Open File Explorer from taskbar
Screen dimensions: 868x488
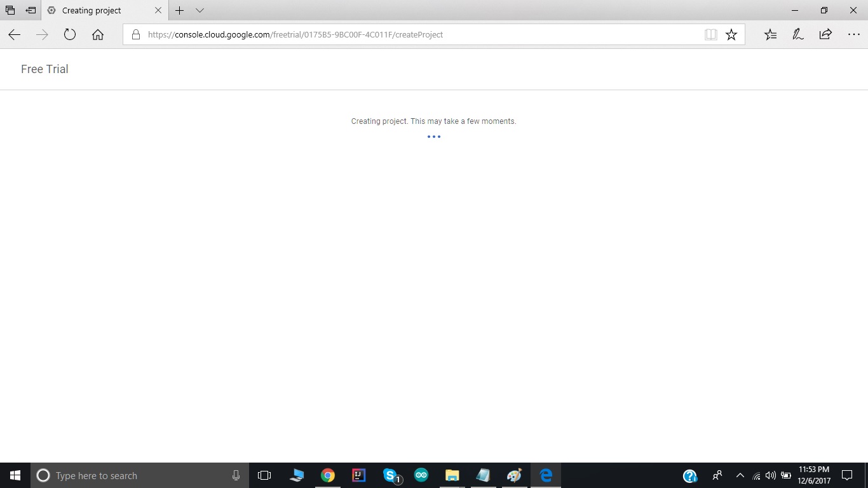(452, 475)
